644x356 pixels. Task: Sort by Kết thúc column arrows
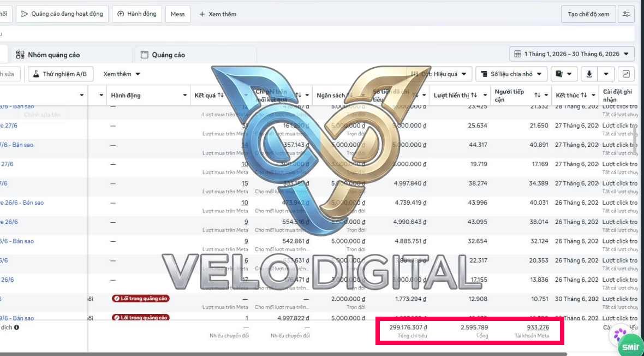tap(583, 96)
